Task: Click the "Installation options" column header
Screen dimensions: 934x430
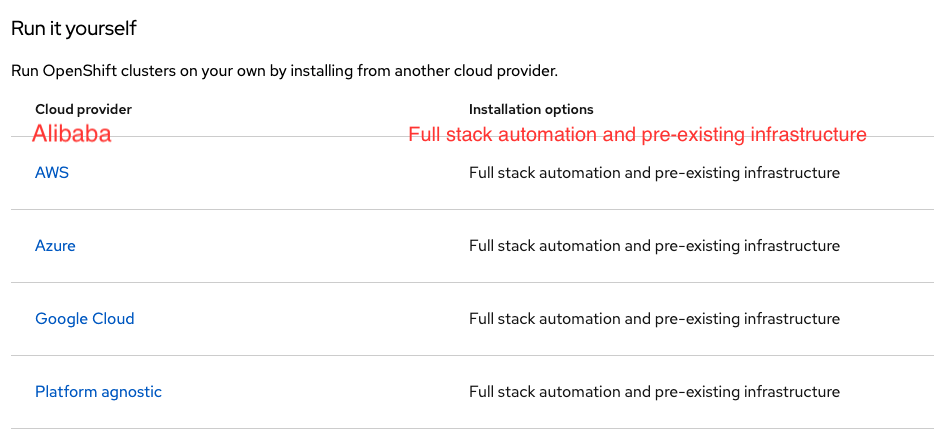Action: pyautogui.click(x=531, y=109)
